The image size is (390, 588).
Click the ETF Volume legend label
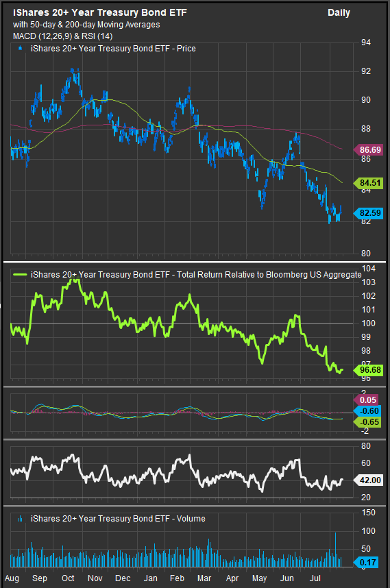[x=118, y=519]
